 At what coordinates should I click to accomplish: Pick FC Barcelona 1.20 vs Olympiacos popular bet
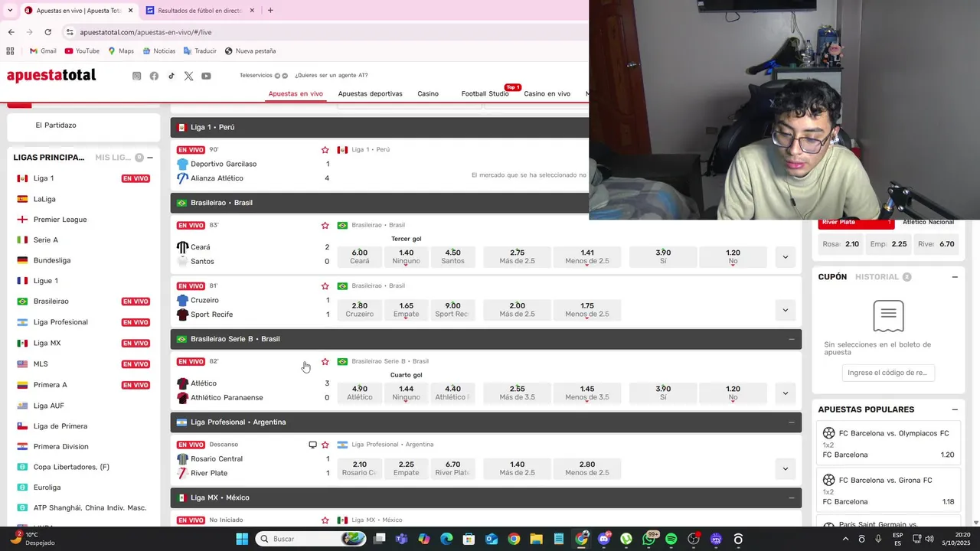888,443
